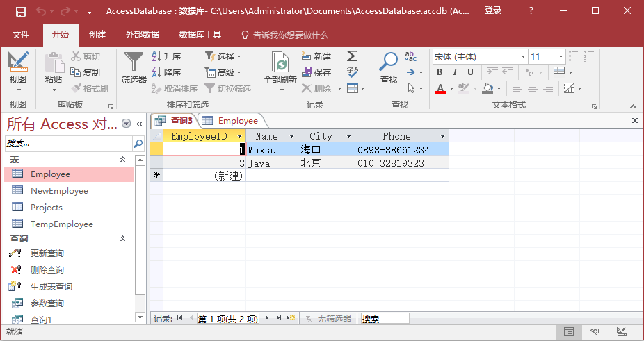Select NewEmployee table in navigation pane
The image size is (644, 341).
(59, 191)
